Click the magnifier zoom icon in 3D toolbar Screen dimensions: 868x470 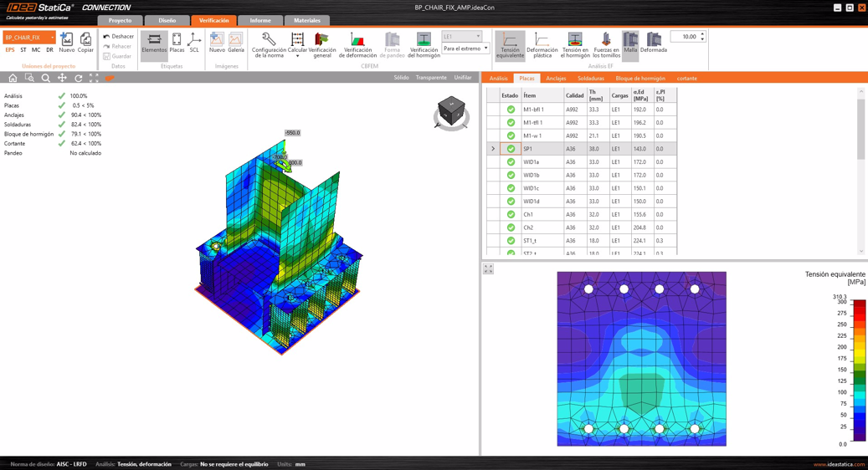[46, 78]
